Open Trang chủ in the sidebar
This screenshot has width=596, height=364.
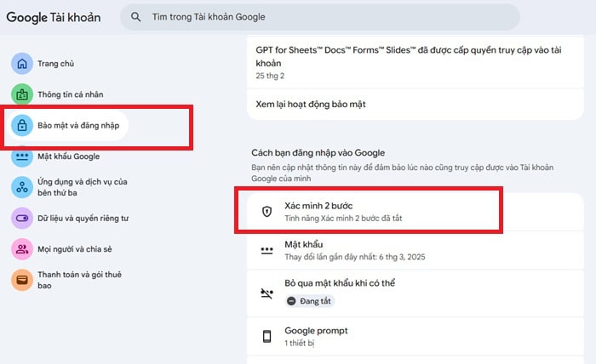click(57, 64)
